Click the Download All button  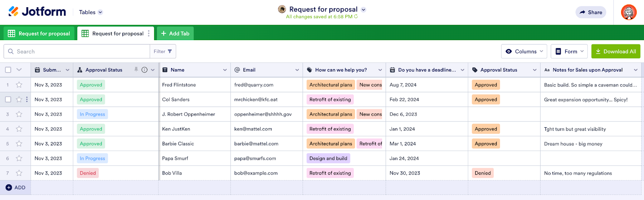615,51
